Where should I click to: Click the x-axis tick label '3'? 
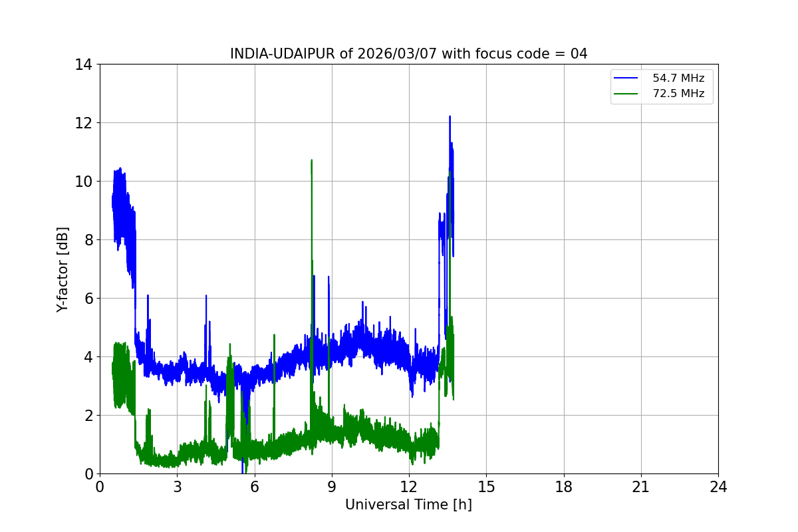click(x=177, y=487)
